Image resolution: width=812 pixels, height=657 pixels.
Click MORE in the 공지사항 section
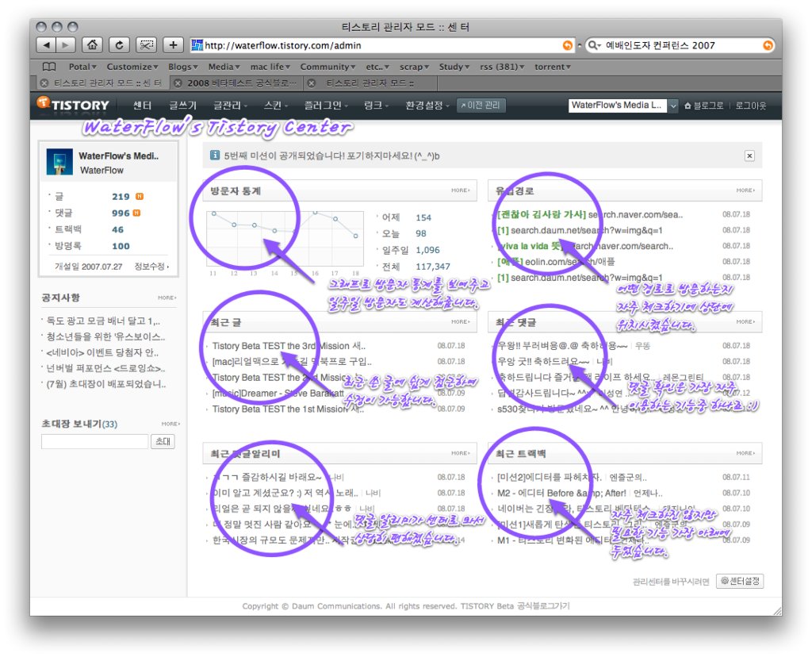coord(167,298)
